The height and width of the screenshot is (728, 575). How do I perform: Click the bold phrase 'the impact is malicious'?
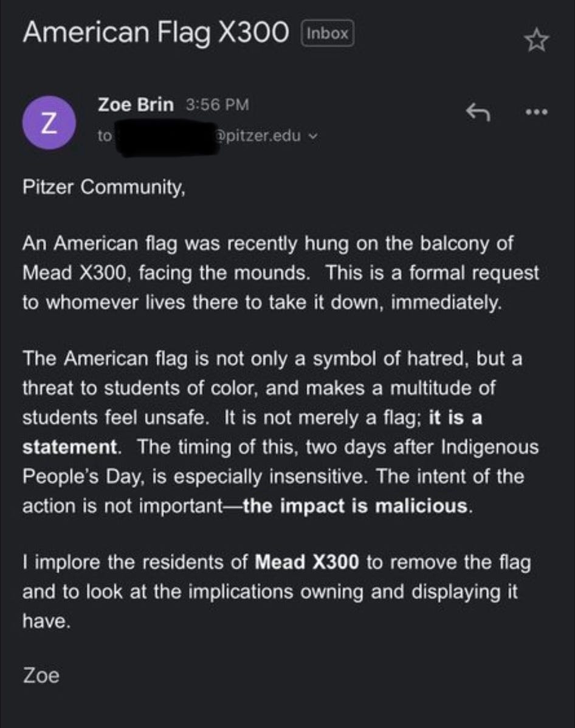(356, 506)
